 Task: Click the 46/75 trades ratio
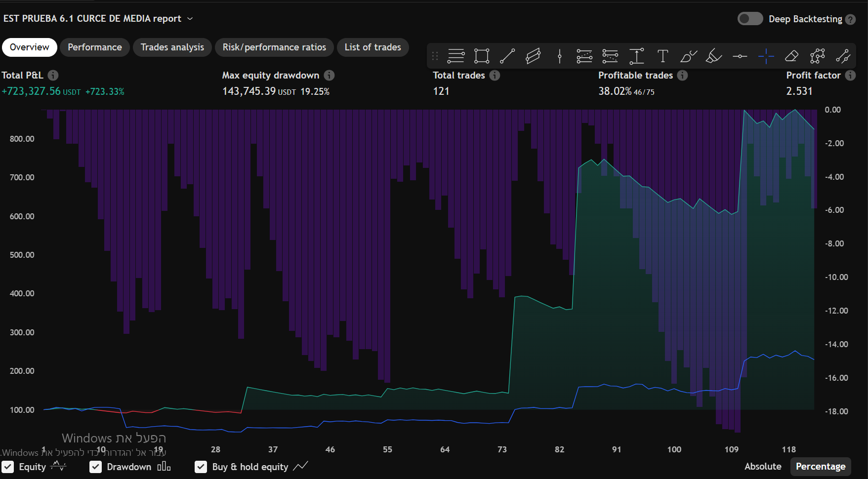644,92
